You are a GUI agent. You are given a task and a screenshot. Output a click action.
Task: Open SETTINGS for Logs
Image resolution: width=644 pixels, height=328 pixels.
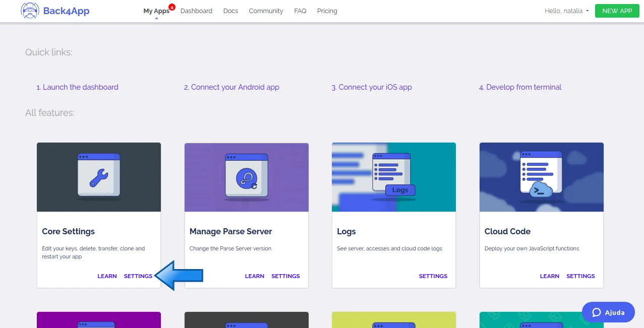click(x=433, y=276)
